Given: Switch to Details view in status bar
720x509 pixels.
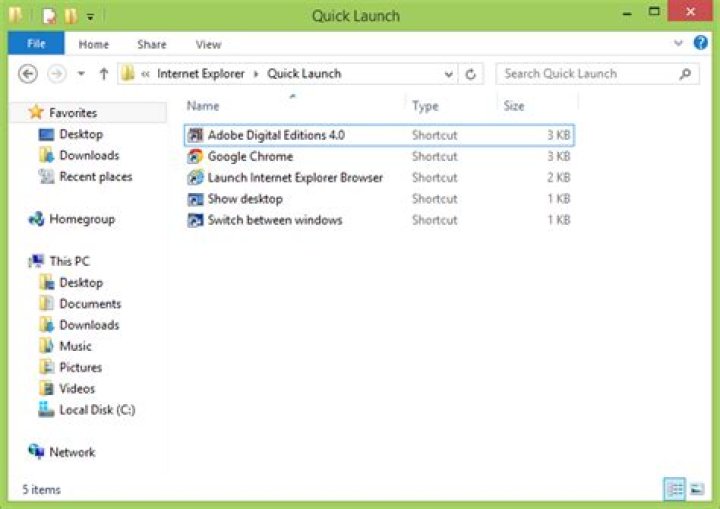Looking at the screenshot, I should 675,489.
